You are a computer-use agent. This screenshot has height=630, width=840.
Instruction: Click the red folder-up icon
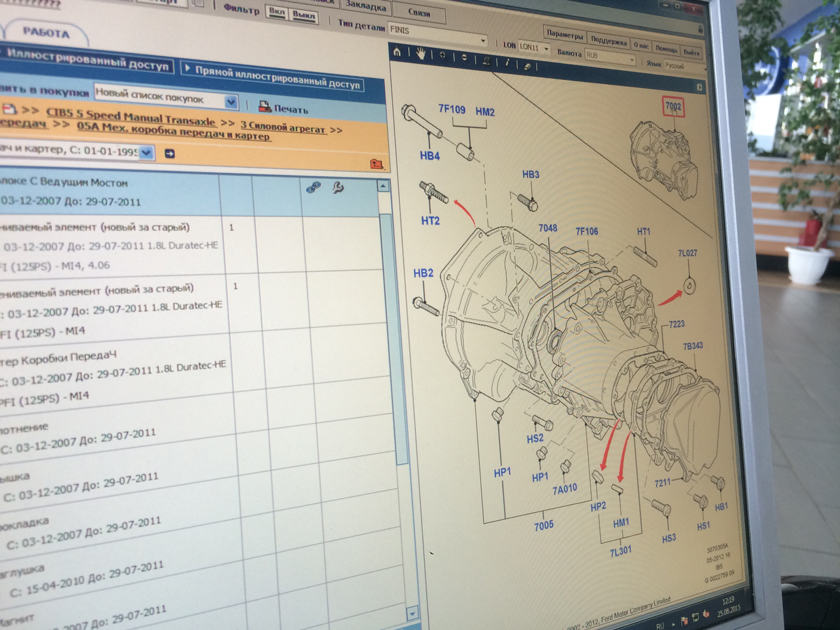[377, 163]
